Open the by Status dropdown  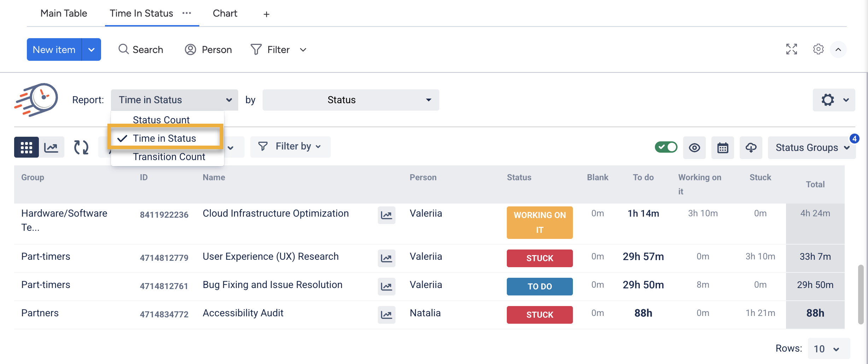click(351, 100)
